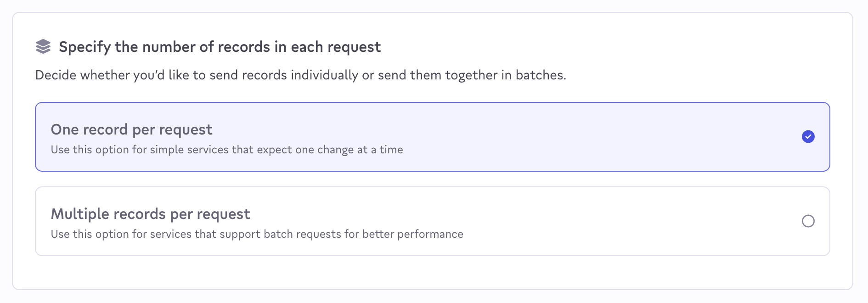Viewport: 868px width, 303px height.
Task: Click the stacked layers icon beside the heading
Action: (x=43, y=46)
